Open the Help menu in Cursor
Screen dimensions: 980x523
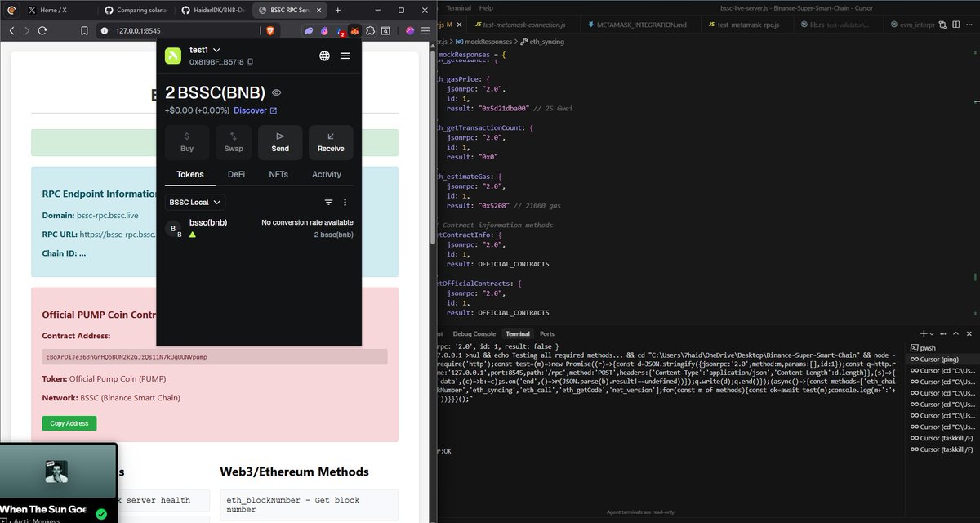[x=486, y=7]
